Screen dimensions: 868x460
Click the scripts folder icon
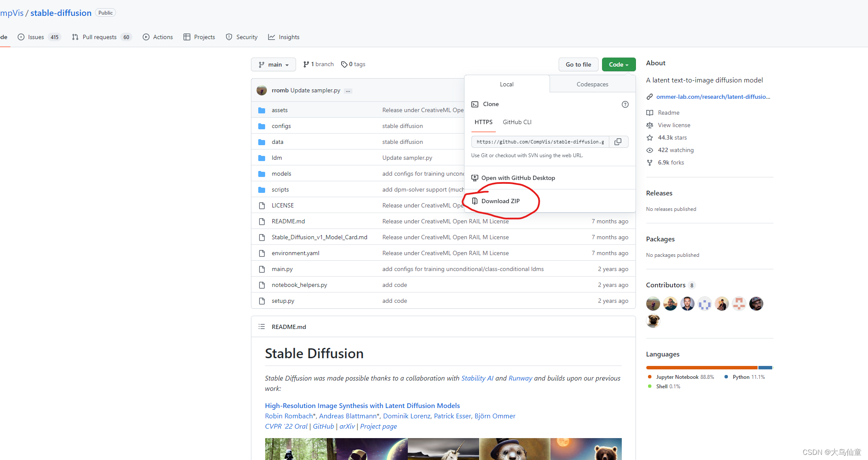262,190
